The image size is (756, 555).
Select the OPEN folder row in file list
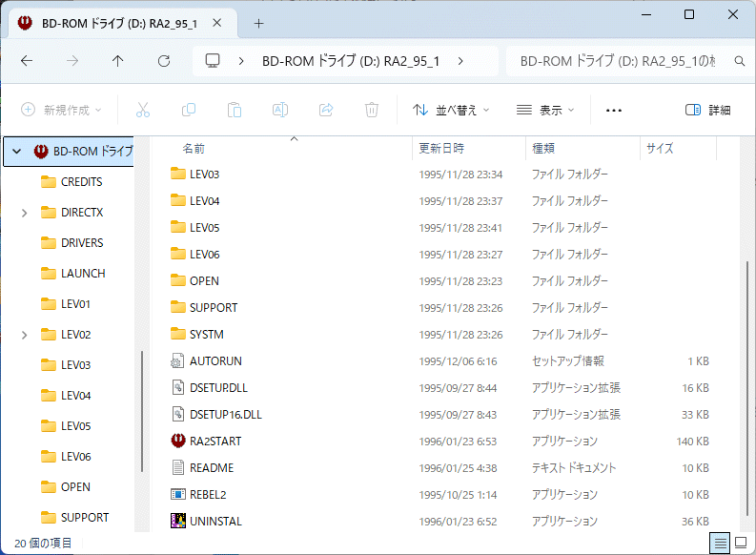pyautogui.click(x=440, y=280)
